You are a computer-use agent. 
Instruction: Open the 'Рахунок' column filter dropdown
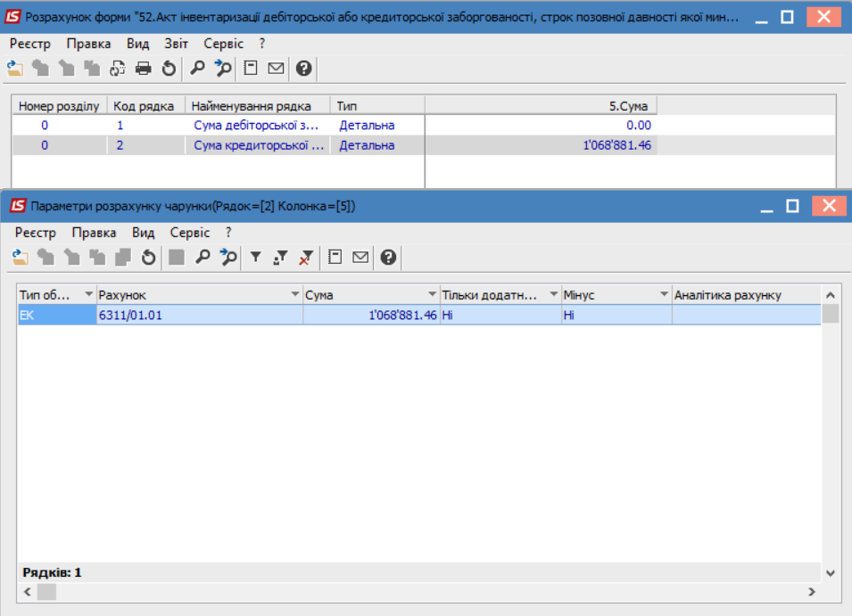[295, 295]
